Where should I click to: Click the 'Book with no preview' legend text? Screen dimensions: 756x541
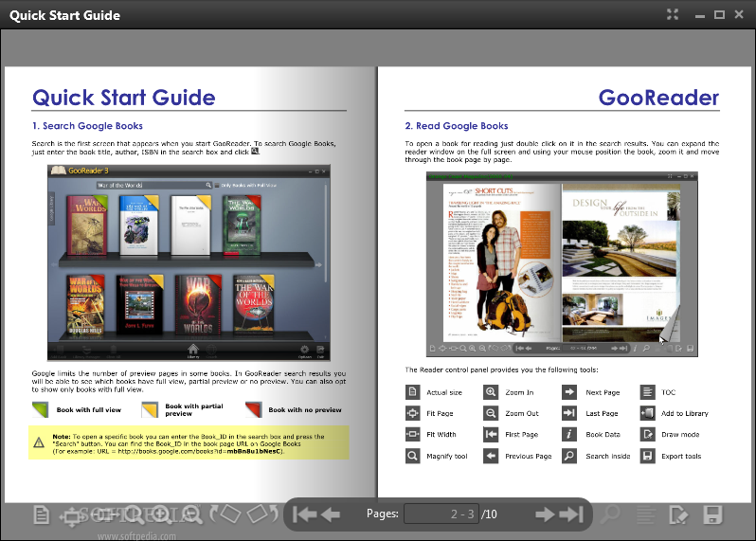click(x=305, y=410)
